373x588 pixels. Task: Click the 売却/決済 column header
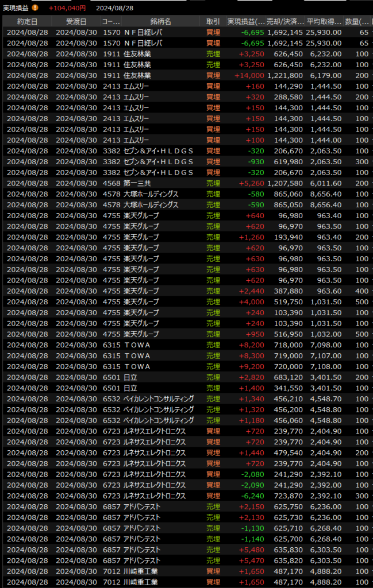tap(285, 21)
